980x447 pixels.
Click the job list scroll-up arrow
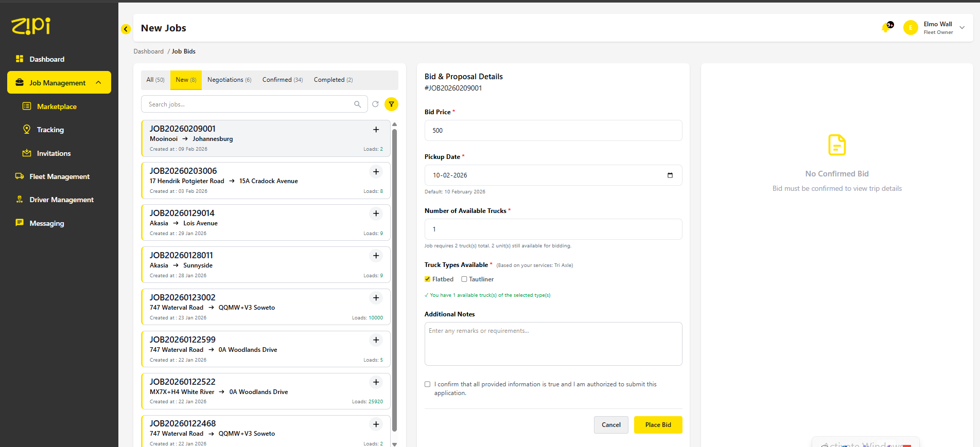click(395, 124)
